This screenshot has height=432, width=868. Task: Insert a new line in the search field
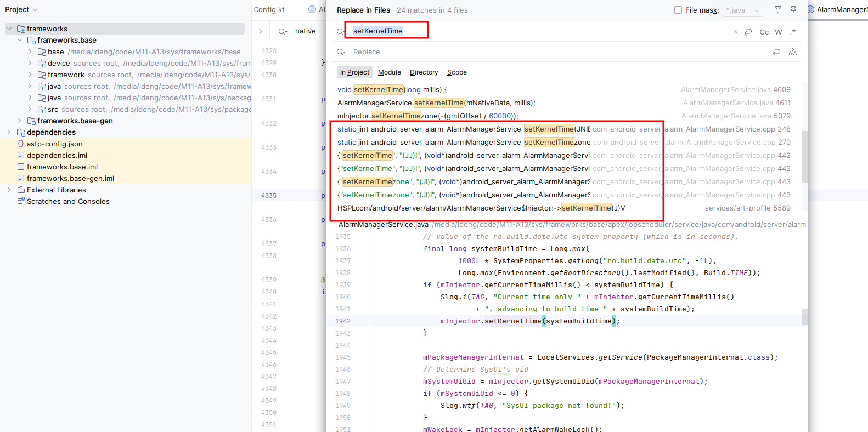click(x=748, y=32)
